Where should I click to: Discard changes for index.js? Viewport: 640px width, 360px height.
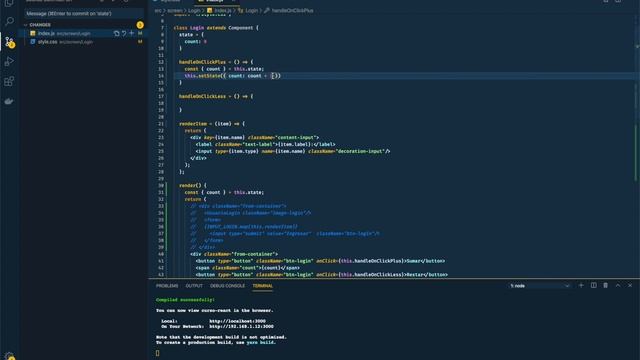(x=124, y=33)
